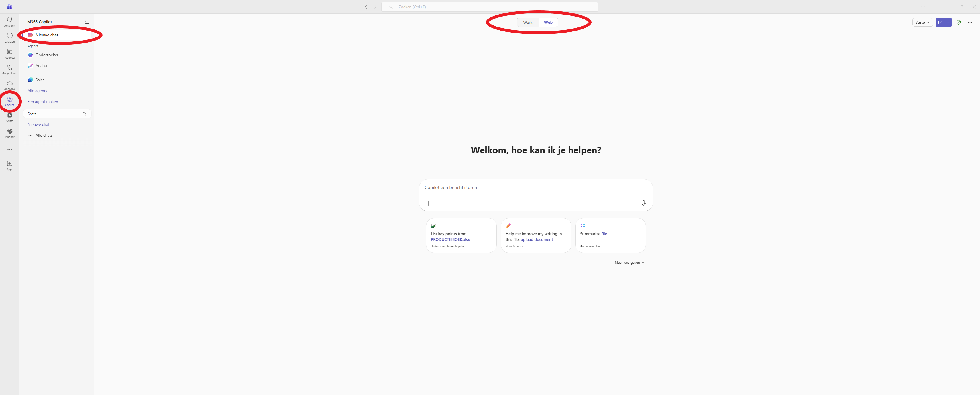The height and width of the screenshot is (395, 980).
Task: Click the Een agent maken link
Action: point(43,102)
